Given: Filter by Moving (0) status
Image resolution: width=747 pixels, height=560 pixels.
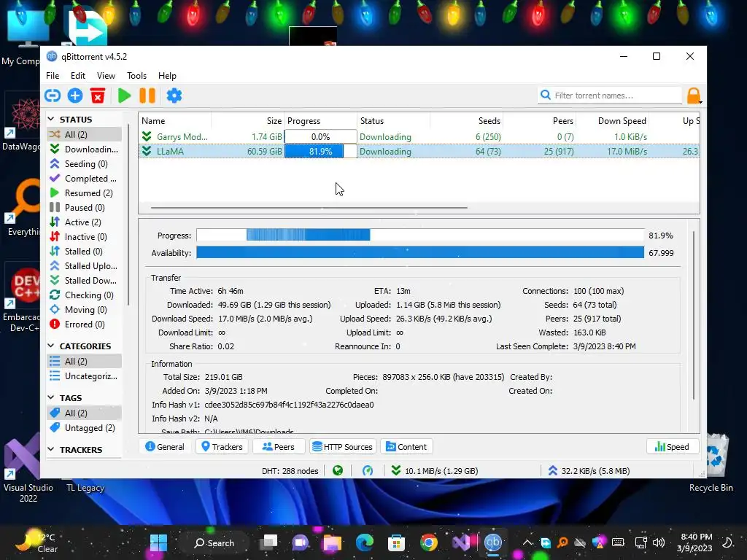Looking at the screenshot, I should [85, 309].
